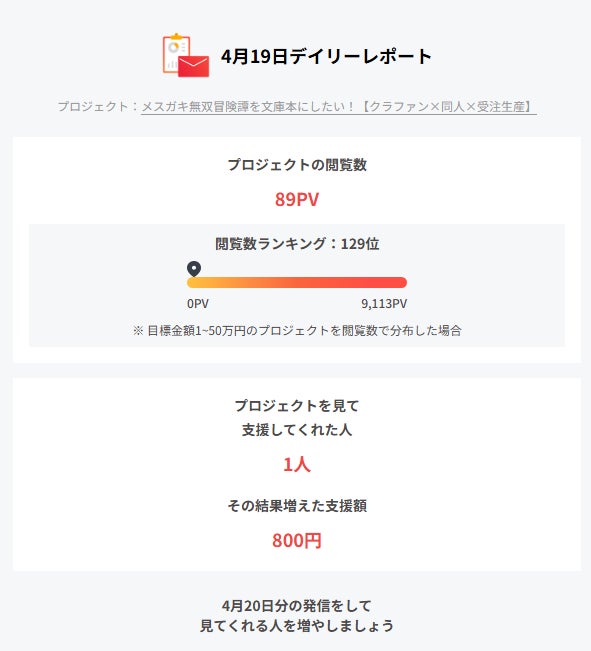Click the 9,113PV maximum label
591x651 pixels.
(384, 304)
